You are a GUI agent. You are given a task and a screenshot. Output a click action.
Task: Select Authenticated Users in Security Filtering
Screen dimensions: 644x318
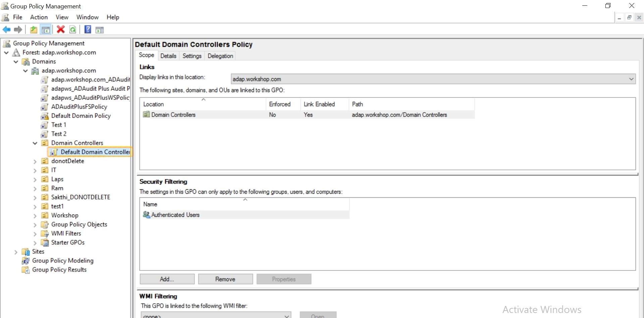point(175,215)
